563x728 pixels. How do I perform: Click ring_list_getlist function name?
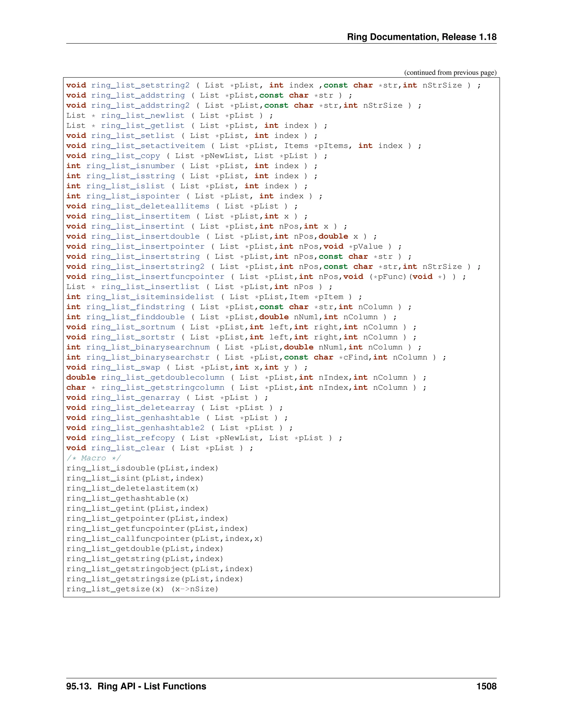pos(143,126)
